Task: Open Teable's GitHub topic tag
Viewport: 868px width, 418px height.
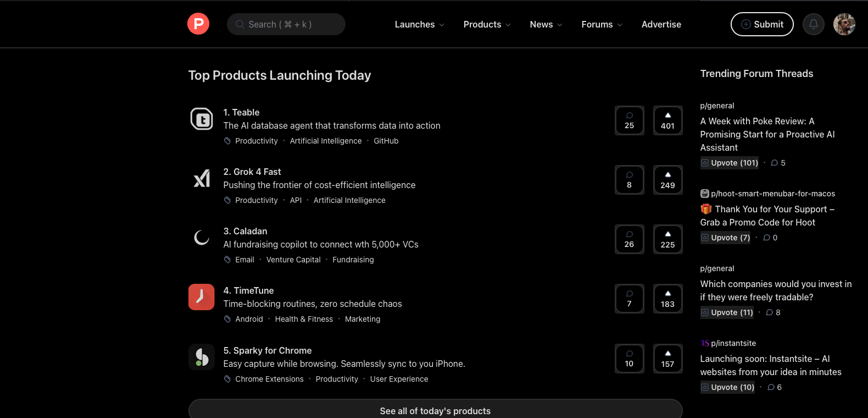Action: coord(386,141)
